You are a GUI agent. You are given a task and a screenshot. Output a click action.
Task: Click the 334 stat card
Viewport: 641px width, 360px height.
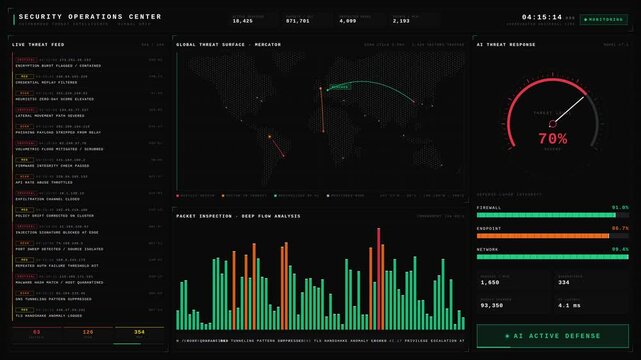tap(592, 280)
